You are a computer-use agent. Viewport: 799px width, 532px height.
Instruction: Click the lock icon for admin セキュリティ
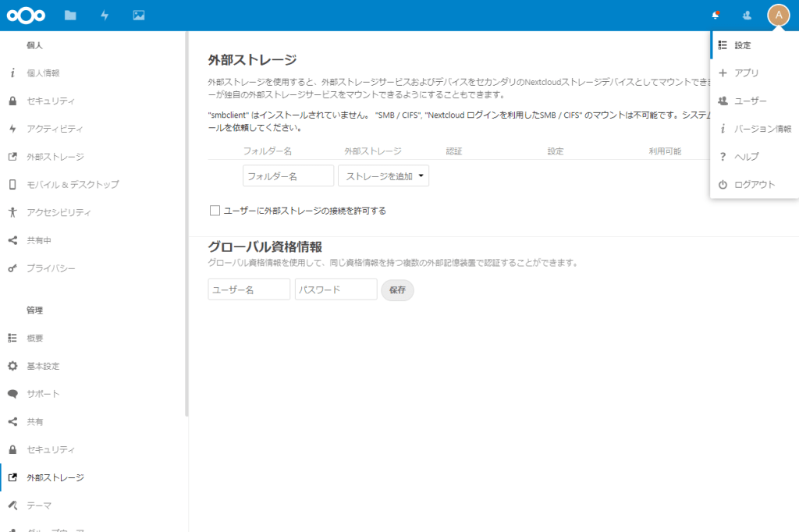tap(12, 449)
